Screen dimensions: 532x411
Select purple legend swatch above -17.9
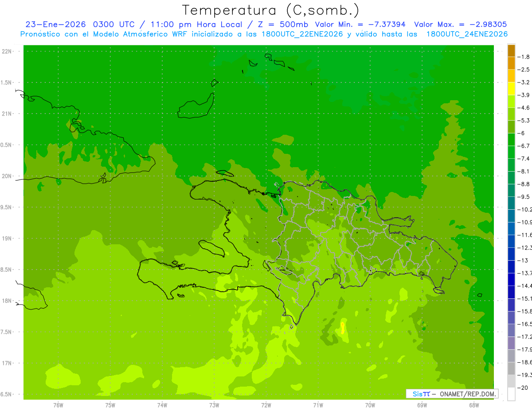click(511, 343)
